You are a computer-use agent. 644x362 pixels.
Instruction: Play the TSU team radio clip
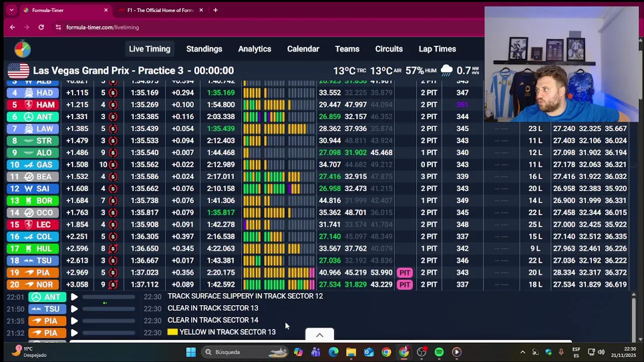[74, 309]
